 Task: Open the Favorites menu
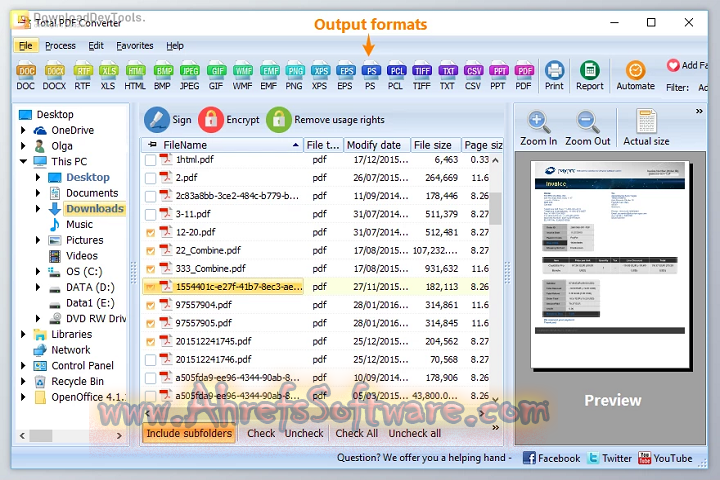(x=135, y=46)
